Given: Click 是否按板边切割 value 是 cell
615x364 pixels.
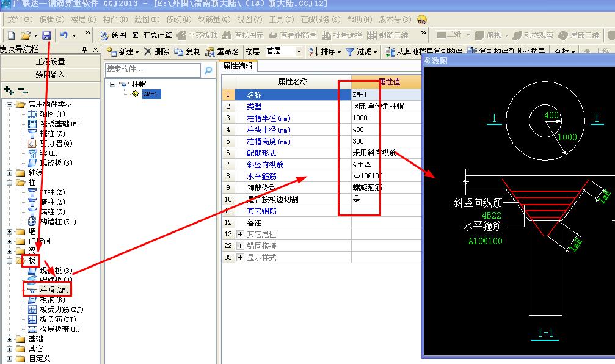Looking at the screenshot, I should pyautogui.click(x=387, y=199).
